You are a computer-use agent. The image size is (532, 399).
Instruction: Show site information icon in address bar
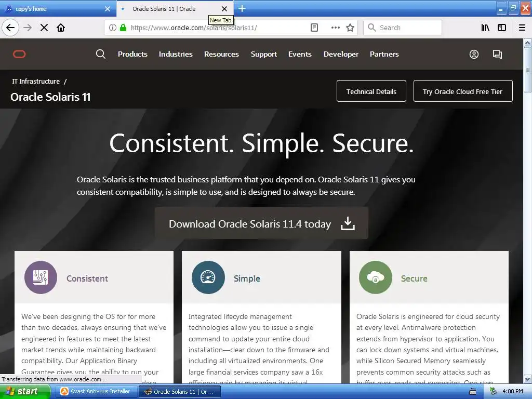[113, 28]
